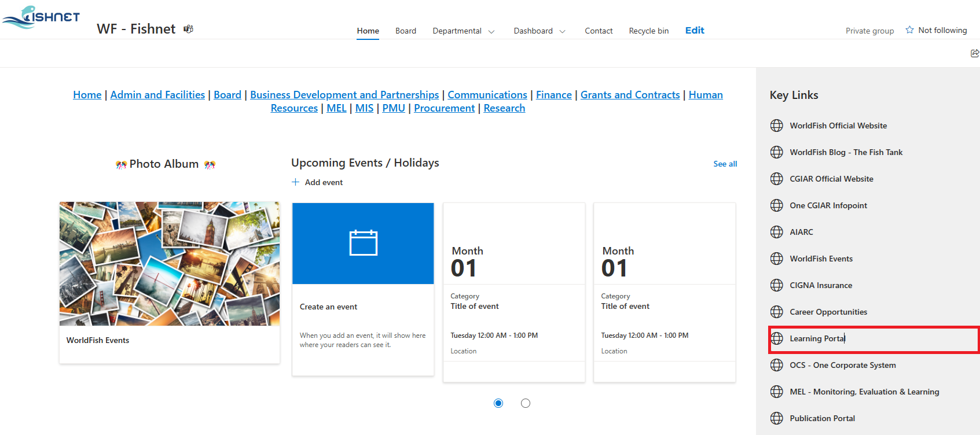Click the share icon at top right
Image resolution: width=980 pixels, height=435 pixels.
(x=975, y=53)
